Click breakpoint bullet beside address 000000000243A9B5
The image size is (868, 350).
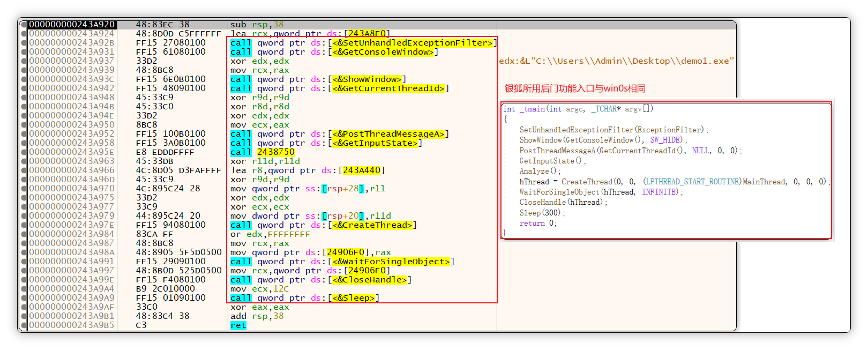coord(24,325)
